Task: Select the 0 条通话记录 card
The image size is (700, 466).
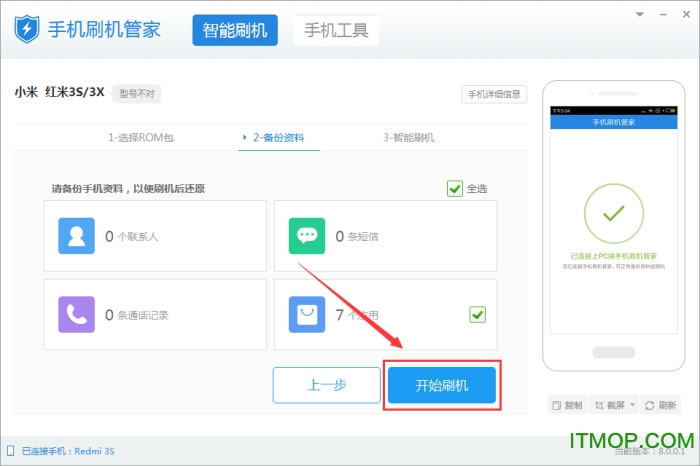Action: click(155, 314)
